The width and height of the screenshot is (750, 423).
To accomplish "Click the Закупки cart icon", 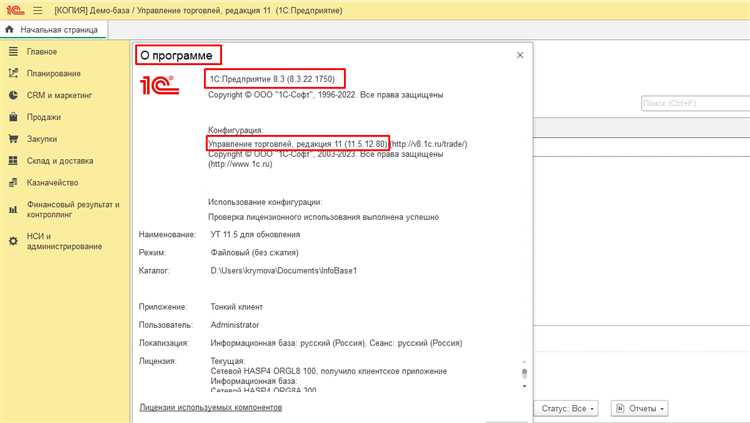I will (x=13, y=139).
